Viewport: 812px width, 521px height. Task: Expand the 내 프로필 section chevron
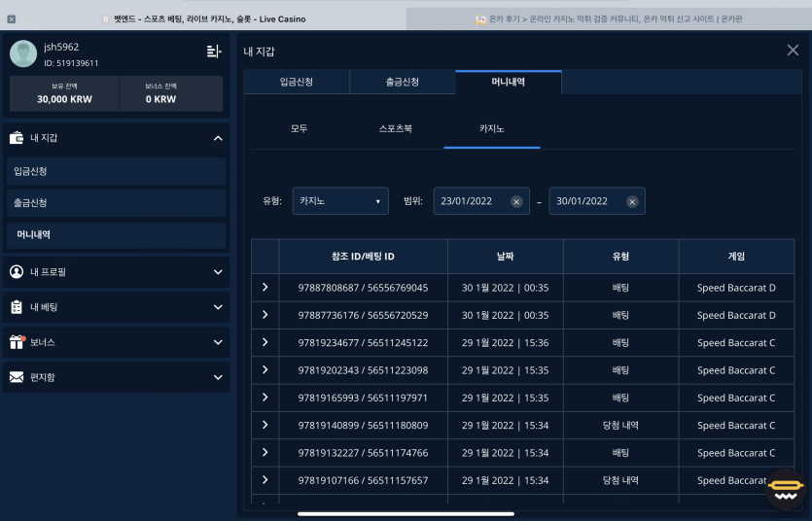click(218, 272)
